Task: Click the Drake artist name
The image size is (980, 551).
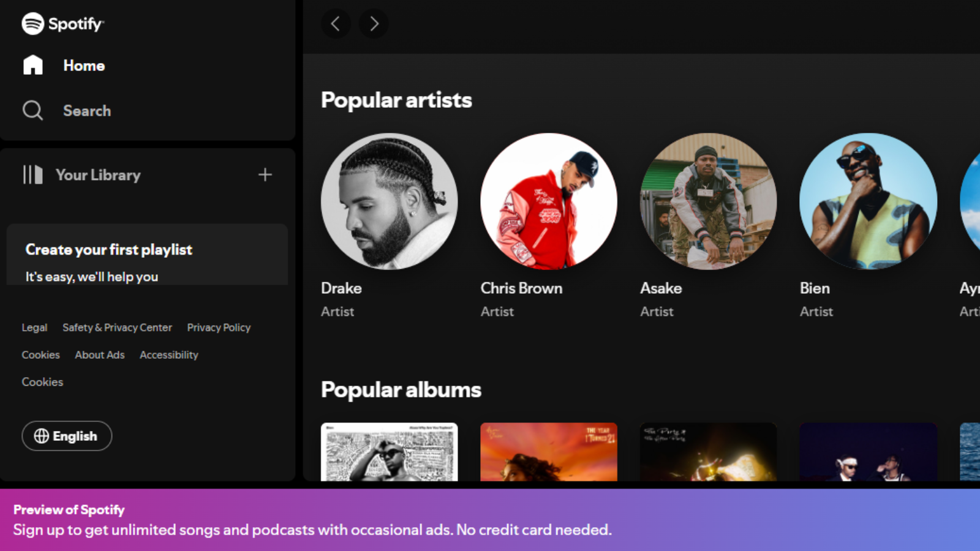Action: pyautogui.click(x=341, y=288)
